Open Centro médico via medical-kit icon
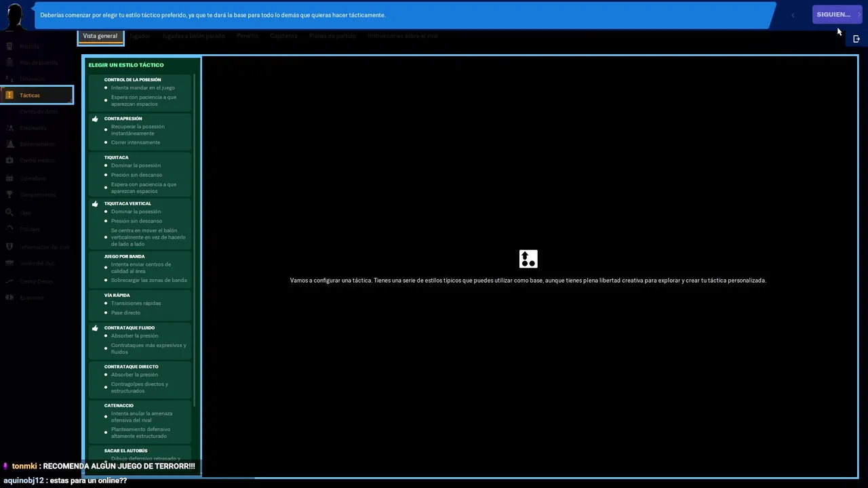 coord(9,161)
